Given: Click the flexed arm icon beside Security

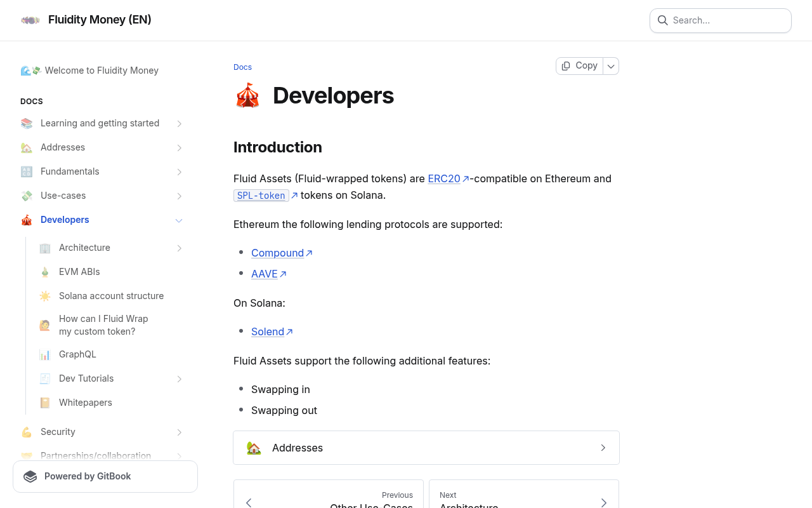Looking at the screenshot, I should pos(27,432).
